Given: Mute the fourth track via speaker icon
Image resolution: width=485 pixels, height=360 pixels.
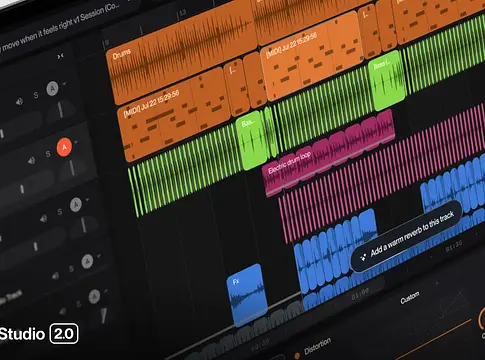Looking at the screenshot, I should tap(55, 276).
